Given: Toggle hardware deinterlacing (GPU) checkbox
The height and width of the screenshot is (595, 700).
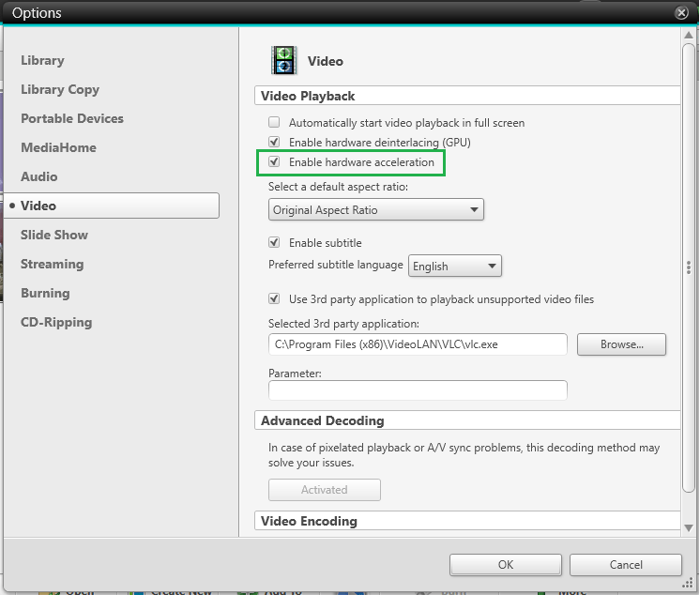Looking at the screenshot, I should (x=275, y=143).
